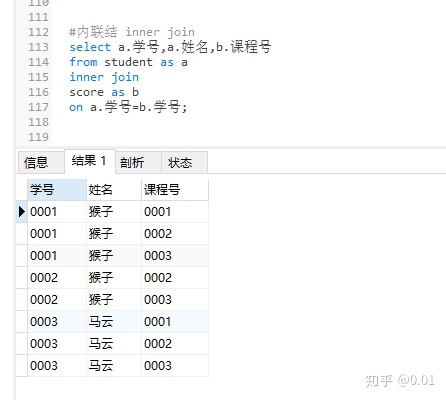Select 课程号 0003 in the fifth row
The image size is (446, 400).
pos(175,300)
